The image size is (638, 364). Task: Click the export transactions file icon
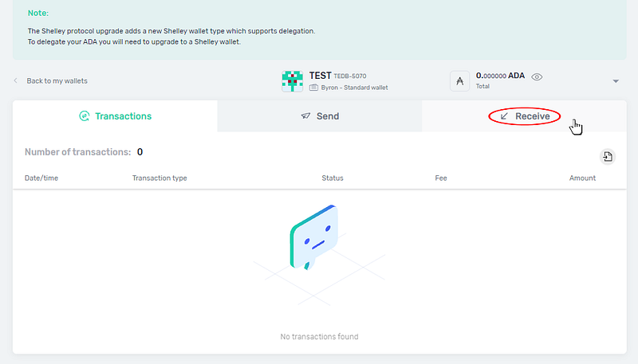click(x=608, y=156)
